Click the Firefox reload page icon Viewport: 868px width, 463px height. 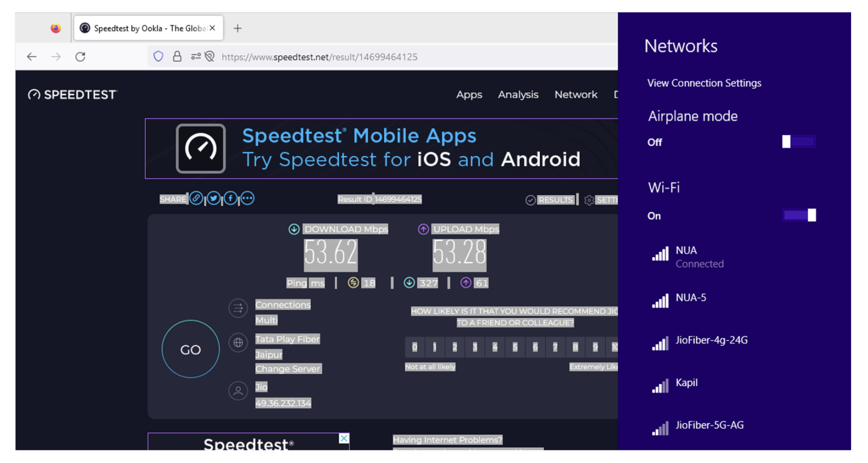tap(80, 57)
